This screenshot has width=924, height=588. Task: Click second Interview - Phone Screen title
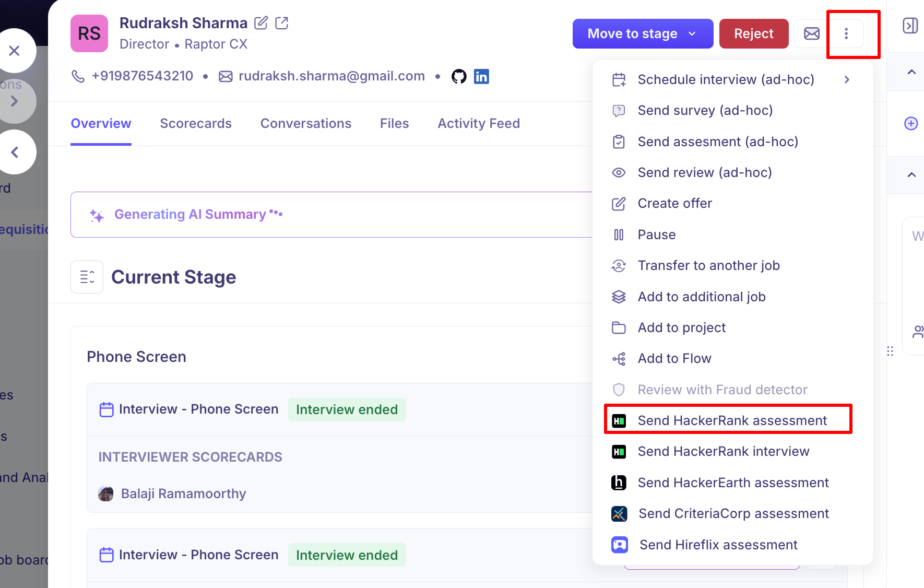coord(198,555)
